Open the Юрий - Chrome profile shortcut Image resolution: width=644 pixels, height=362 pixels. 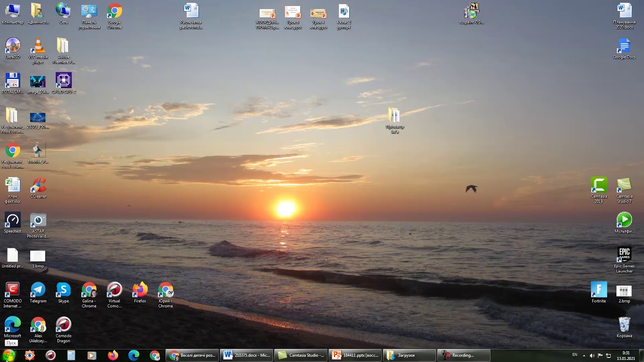click(166, 295)
